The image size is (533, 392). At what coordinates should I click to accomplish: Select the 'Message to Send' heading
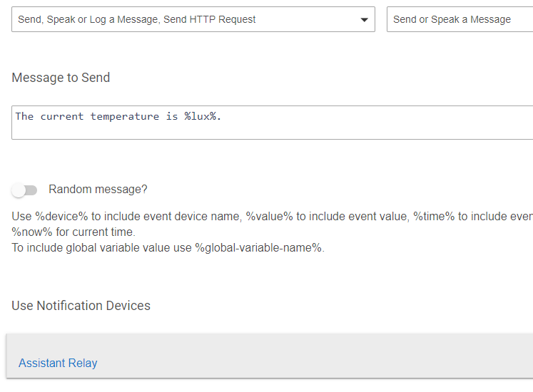61,78
